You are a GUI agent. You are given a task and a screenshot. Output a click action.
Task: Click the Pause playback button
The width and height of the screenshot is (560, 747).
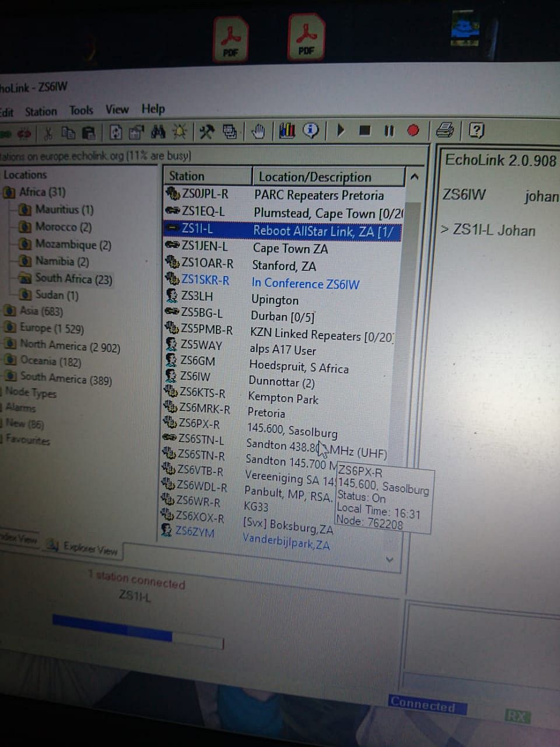pos(389,131)
